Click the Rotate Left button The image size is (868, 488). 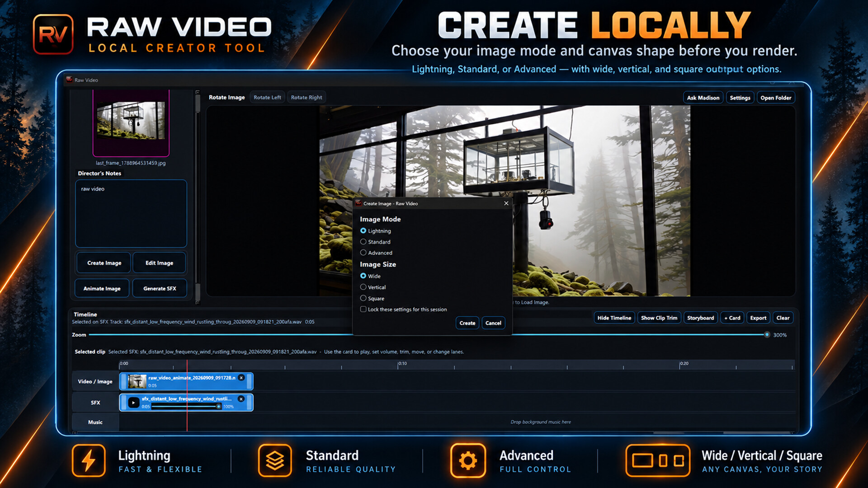267,97
